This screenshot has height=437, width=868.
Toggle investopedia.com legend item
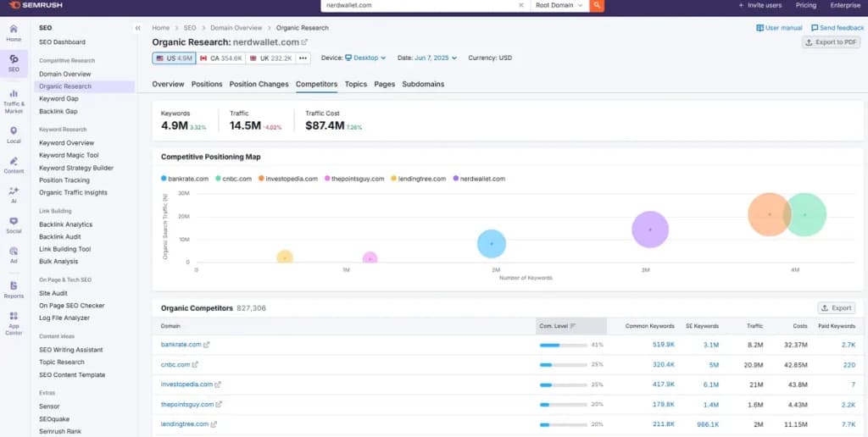[288, 179]
